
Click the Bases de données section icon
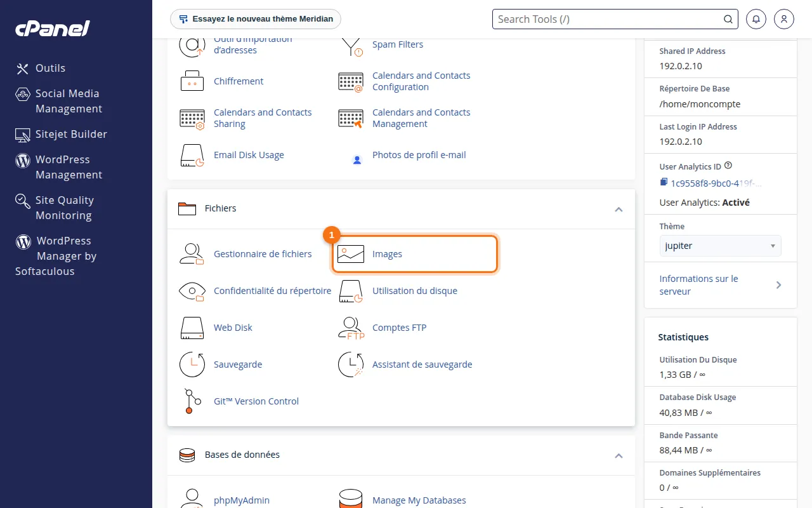pos(187,455)
